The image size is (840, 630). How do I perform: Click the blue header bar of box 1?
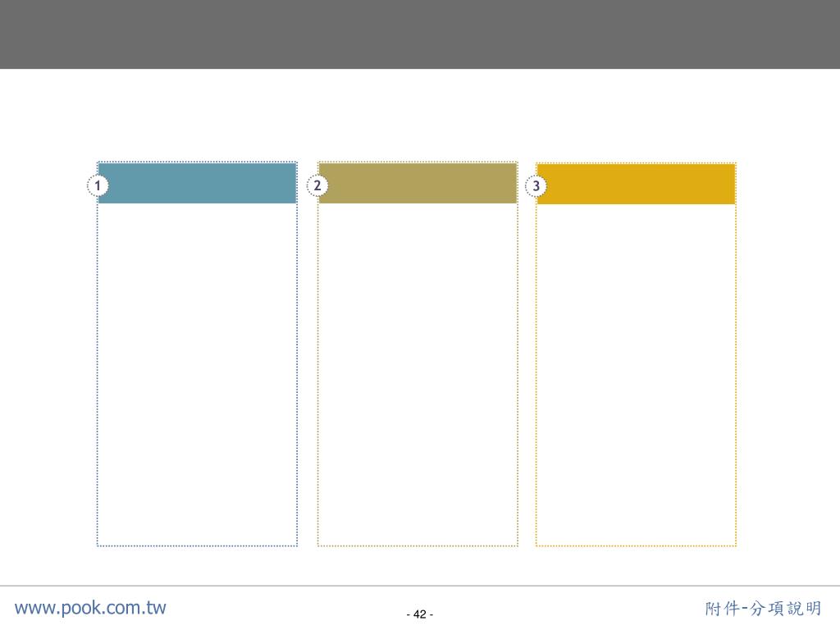(197, 183)
